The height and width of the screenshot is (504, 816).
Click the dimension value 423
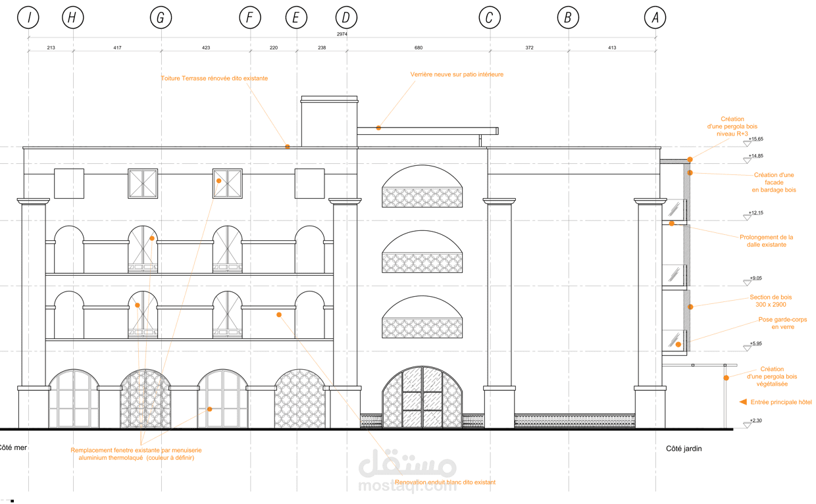tap(206, 47)
